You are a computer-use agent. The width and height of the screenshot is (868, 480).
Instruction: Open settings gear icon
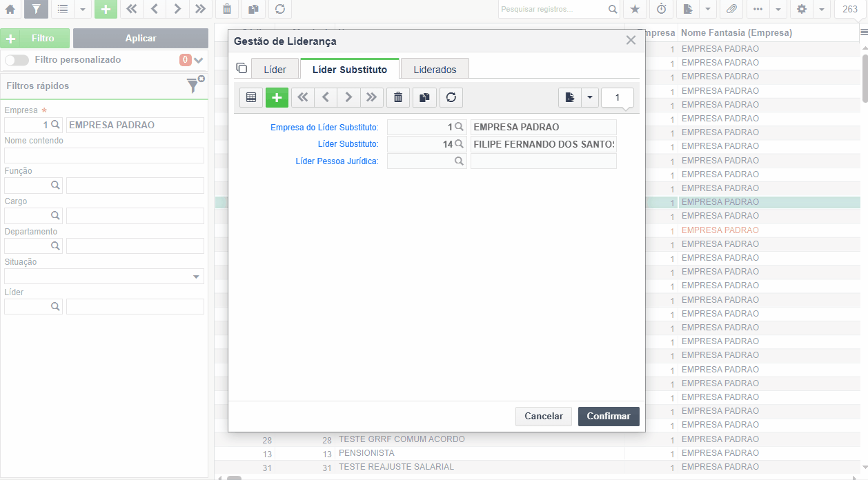tap(801, 9)
